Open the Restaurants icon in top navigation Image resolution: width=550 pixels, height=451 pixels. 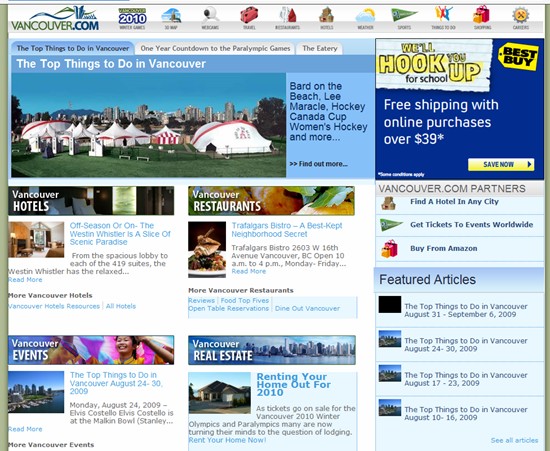pyautogui.click(x=287, y=18)
